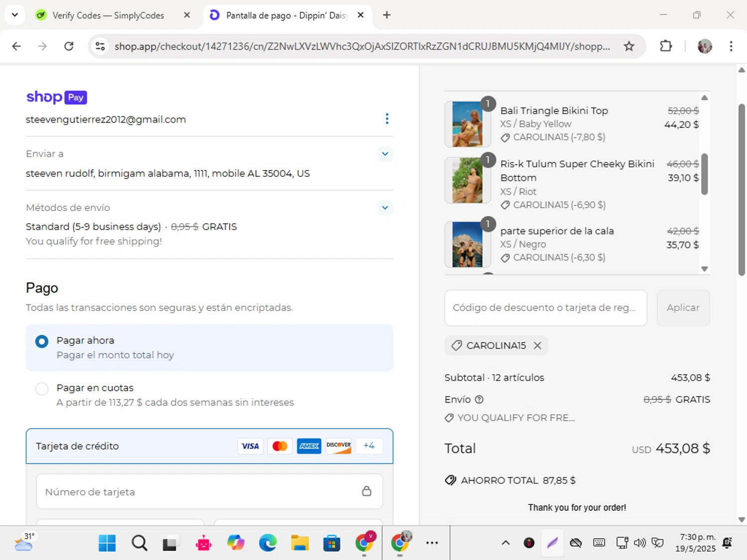
Task: Click the Total amount 453,08 $
Action: [x=683, y=448]
